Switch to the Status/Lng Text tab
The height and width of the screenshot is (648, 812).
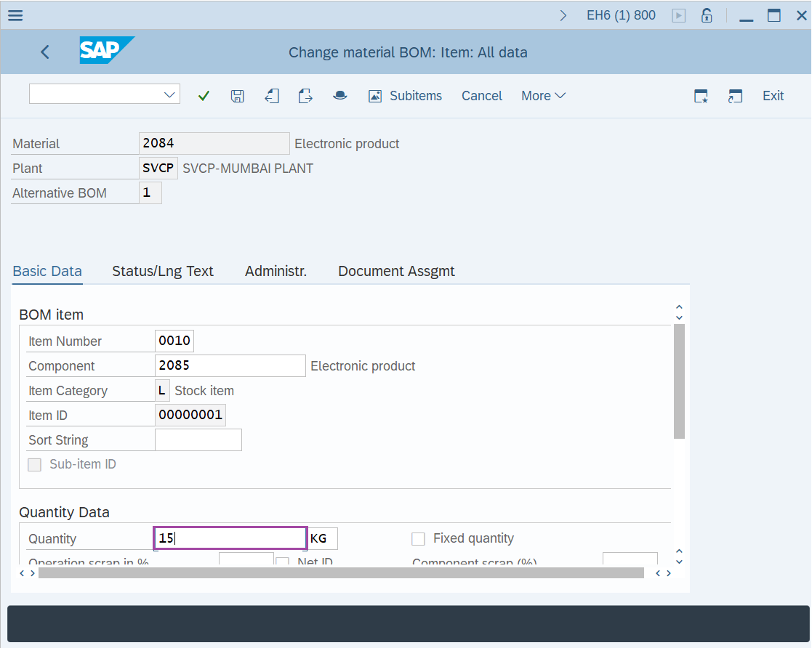point(163,271)
